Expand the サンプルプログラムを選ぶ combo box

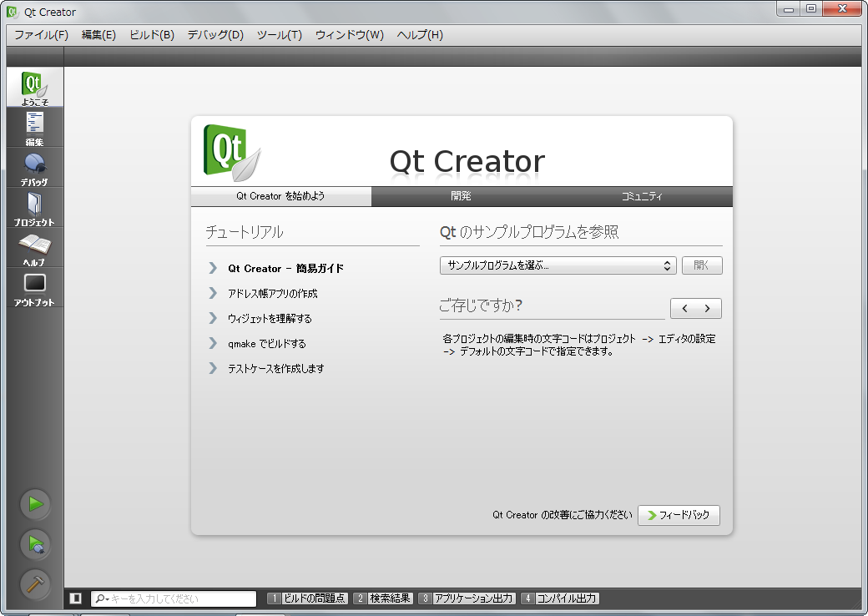pyautogui.click(x=557, y=265)
